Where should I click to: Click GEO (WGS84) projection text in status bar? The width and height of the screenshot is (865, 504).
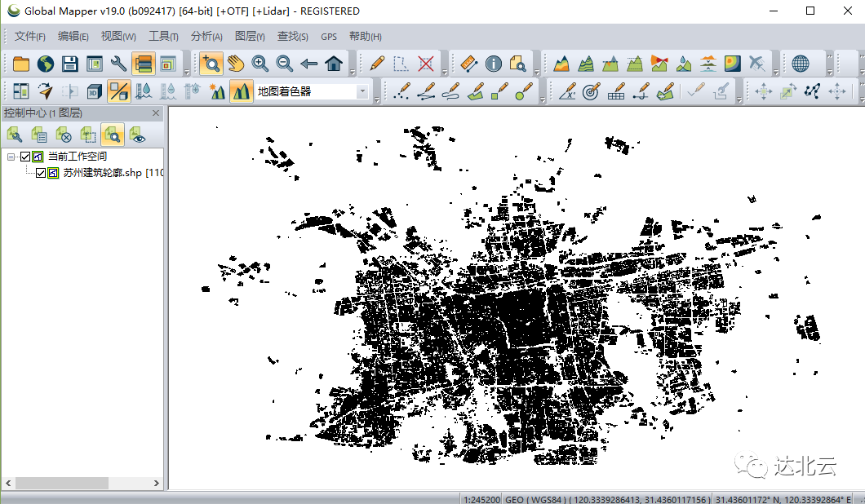[x=607, y=499]
